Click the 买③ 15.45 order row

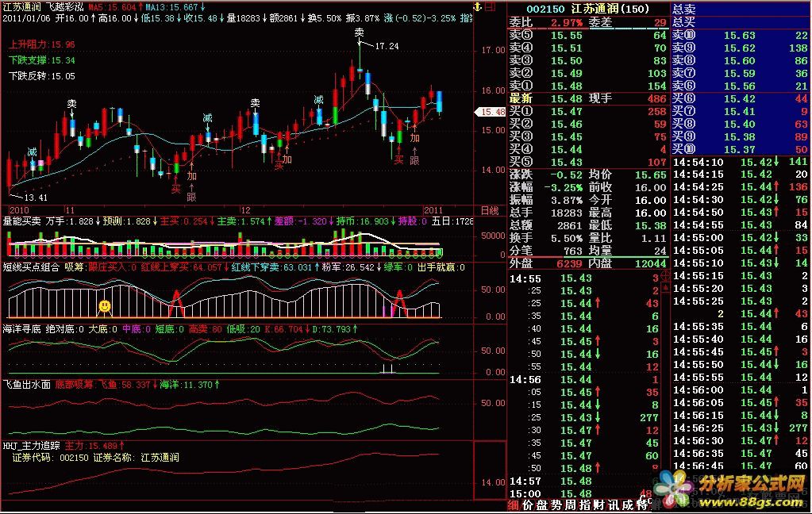point(588,136)
